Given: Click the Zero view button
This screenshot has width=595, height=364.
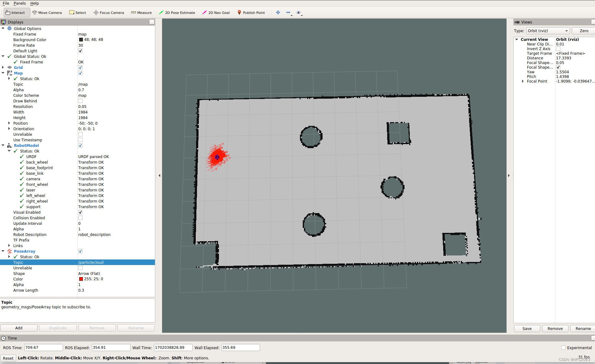Looking at the screenshot, I should pos(584,31).
